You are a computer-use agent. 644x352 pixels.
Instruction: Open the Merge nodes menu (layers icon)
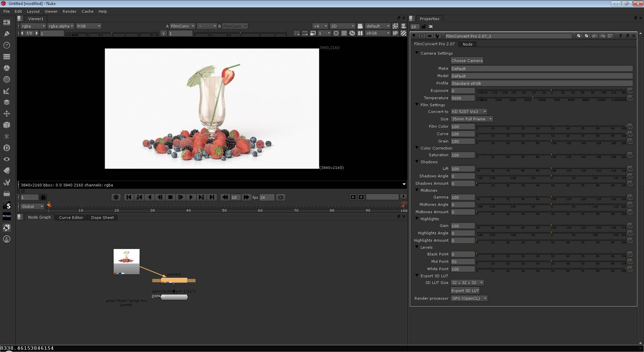(x=7, y=102)
